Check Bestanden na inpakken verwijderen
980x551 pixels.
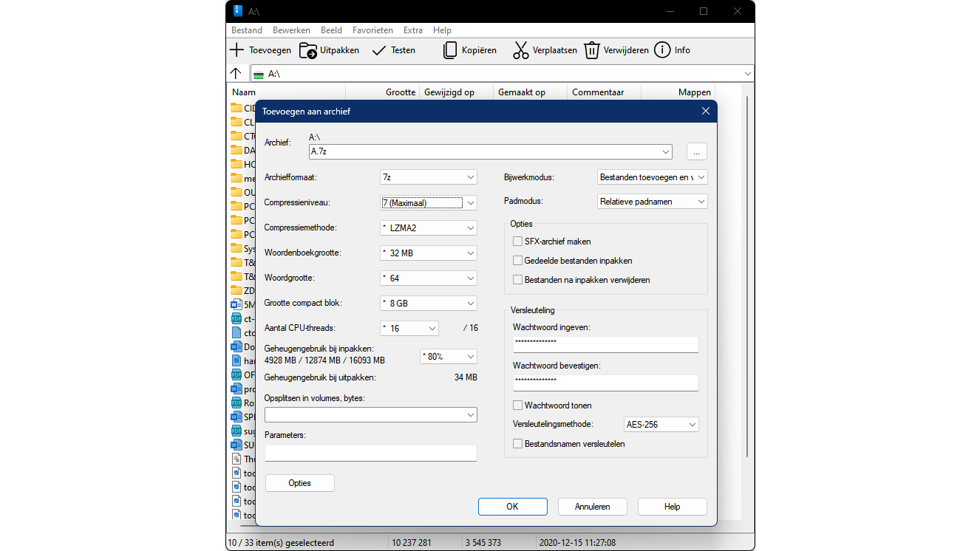tap(517, 280)
